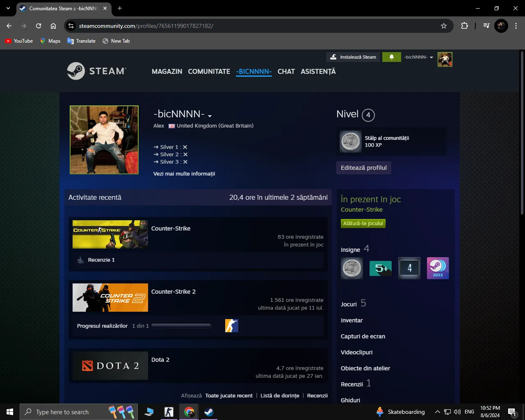Click Vezi mai multe informații link

coord(184,173)
